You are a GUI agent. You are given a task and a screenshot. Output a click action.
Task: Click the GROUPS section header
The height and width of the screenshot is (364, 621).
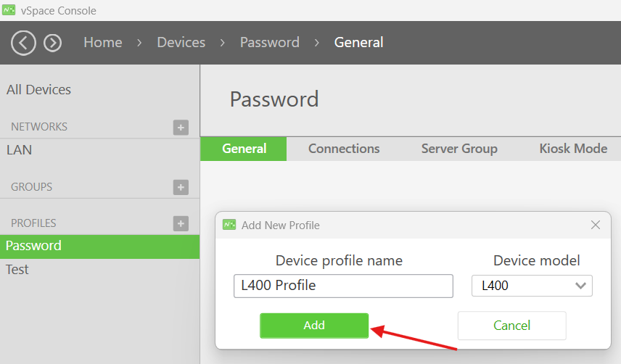coord(31,187)
